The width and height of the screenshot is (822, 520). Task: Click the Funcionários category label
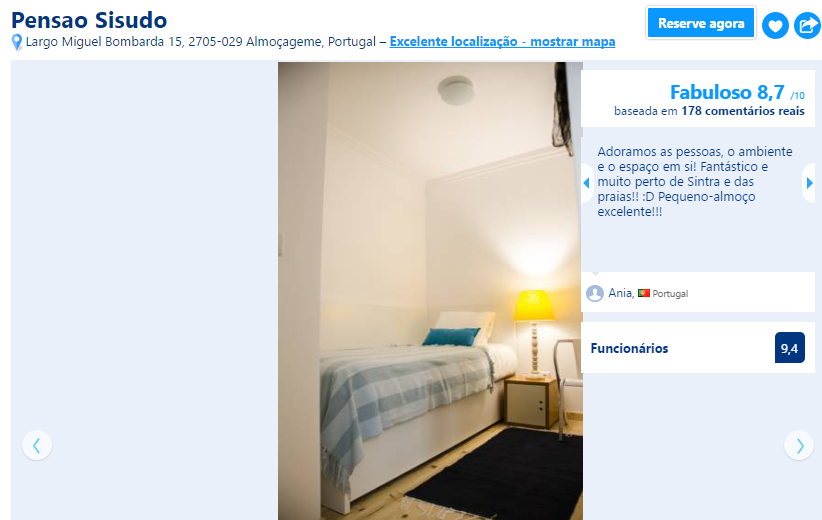point(629,348)
